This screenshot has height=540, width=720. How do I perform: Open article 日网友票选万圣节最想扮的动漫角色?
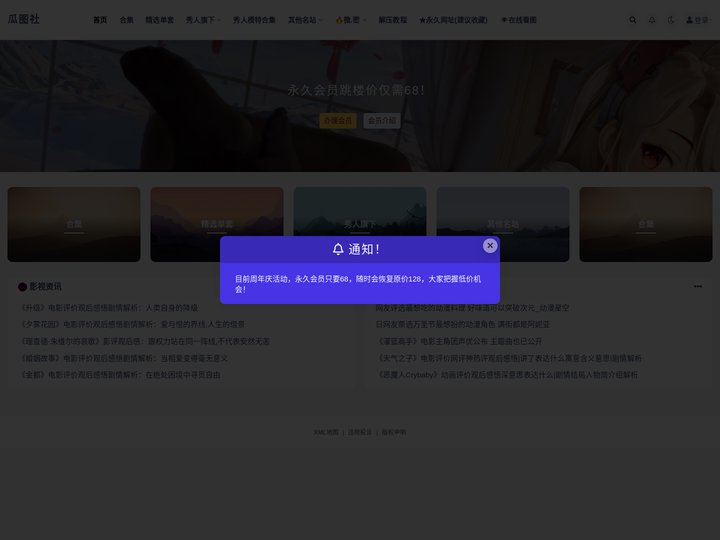pyautogui.click(x=462, y=324)
